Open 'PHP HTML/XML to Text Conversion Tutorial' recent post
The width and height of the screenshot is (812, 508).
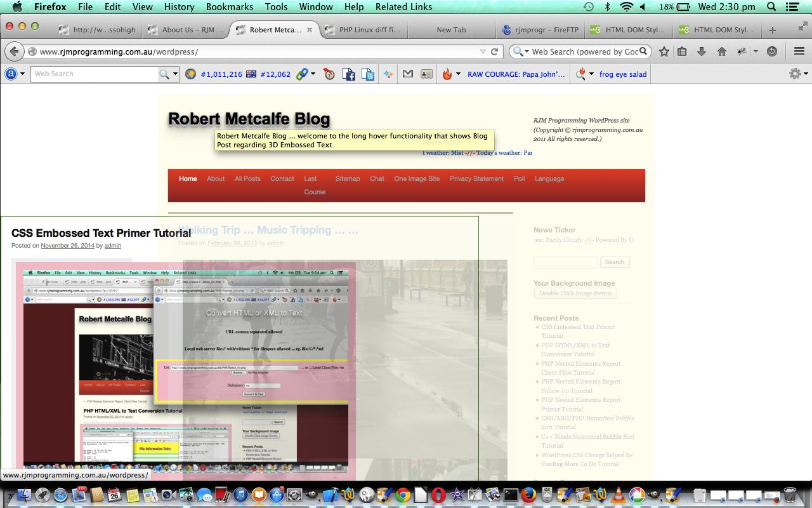click(x=575, y=350)
